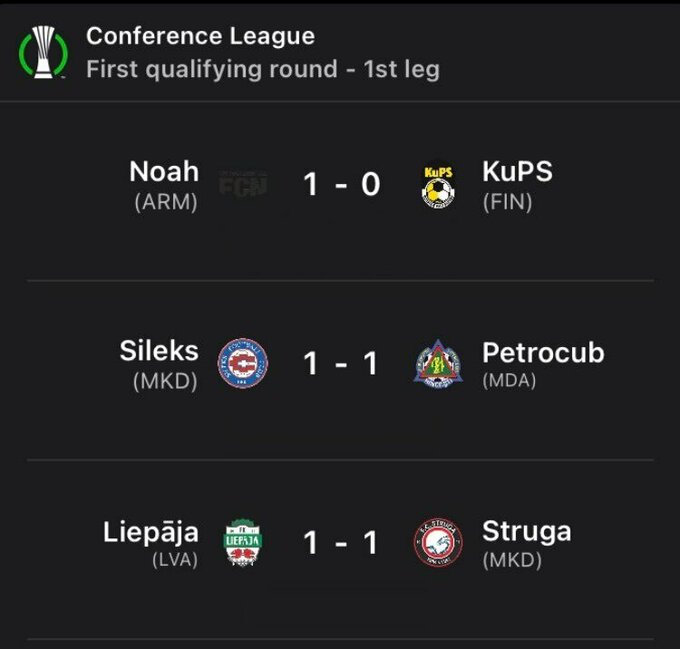Open the Petrocub team name
Screen dimensions: 680x649
pos(543,352)
